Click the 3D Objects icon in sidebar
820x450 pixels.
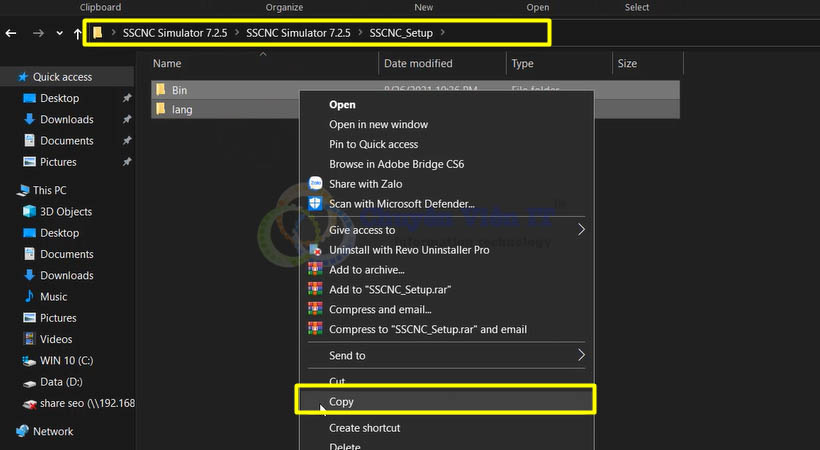click(x=29, y=212)
